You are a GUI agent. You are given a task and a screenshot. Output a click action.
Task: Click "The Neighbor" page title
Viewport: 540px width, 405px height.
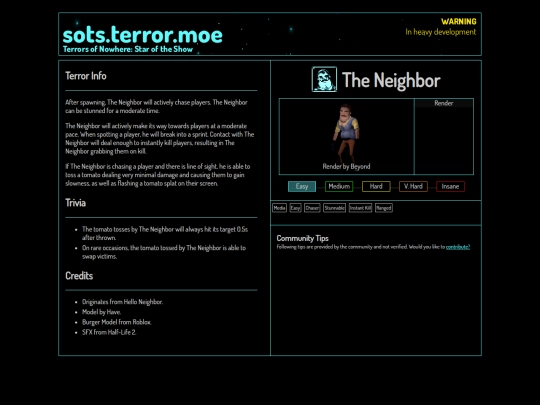[x=391, y=80]
